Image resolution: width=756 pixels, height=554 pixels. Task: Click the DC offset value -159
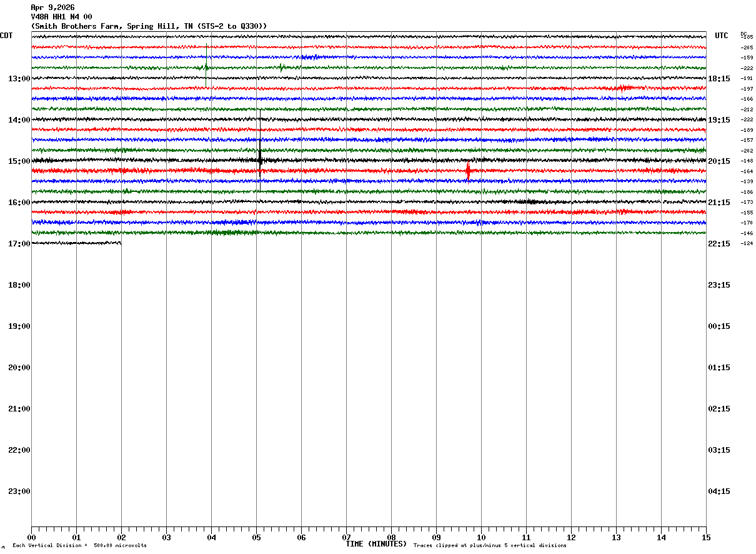pos(747,58)
